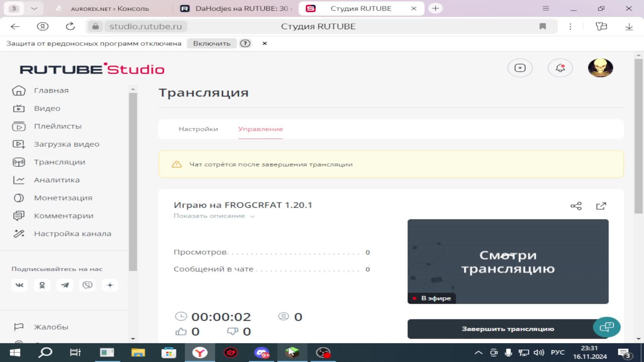Open Комментарии in sidebar
The image size is (644, 362).
[63, 216]
